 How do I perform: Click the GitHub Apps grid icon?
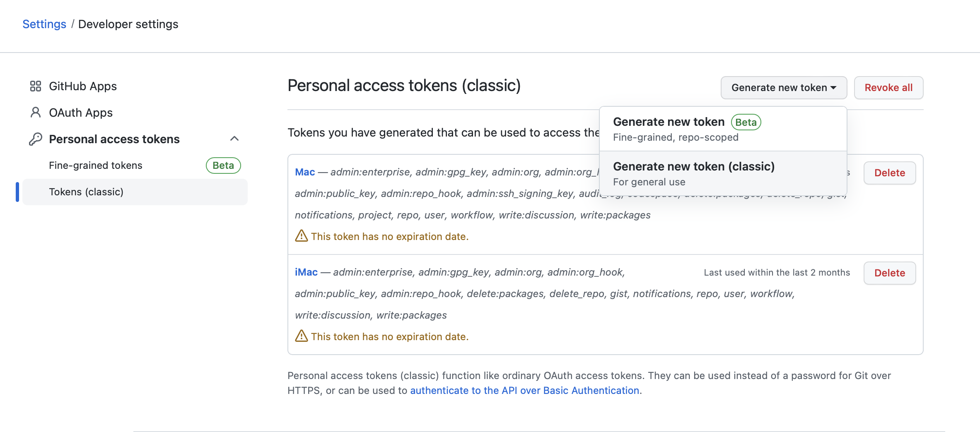36,86
